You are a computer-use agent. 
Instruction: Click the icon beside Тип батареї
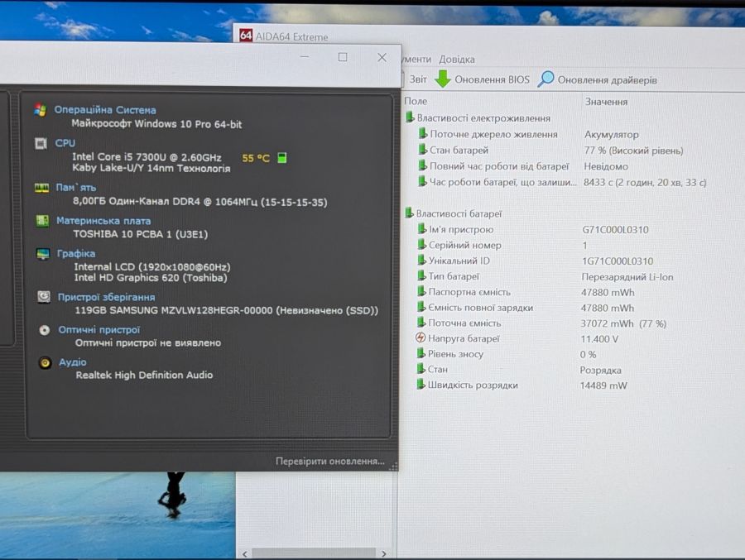421,275
